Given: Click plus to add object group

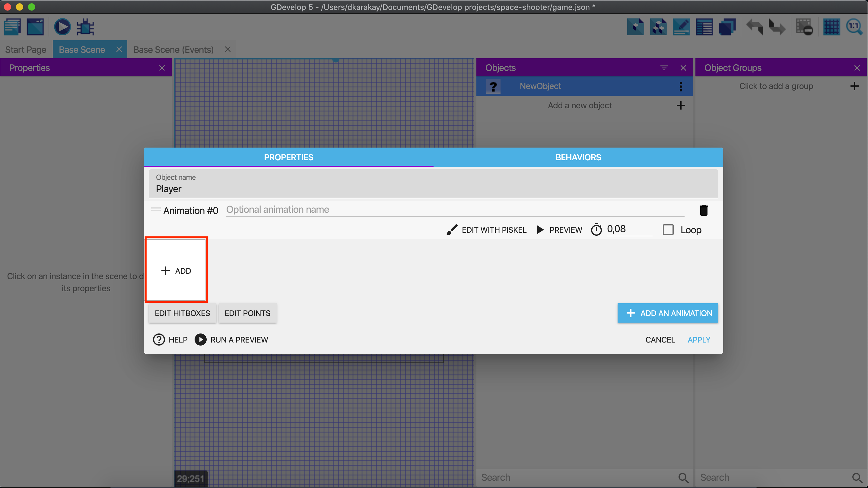Looking at the screenshot, I should (x=854, y=86).
